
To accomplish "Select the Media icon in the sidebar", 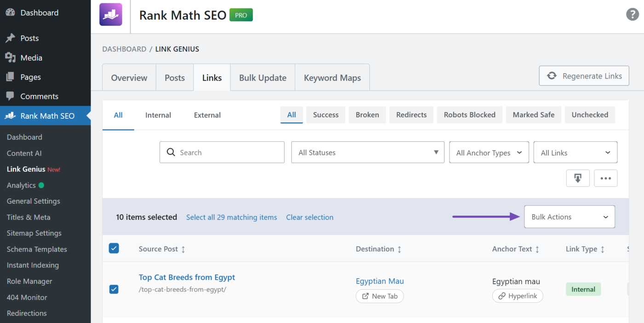I will point(10,58).
